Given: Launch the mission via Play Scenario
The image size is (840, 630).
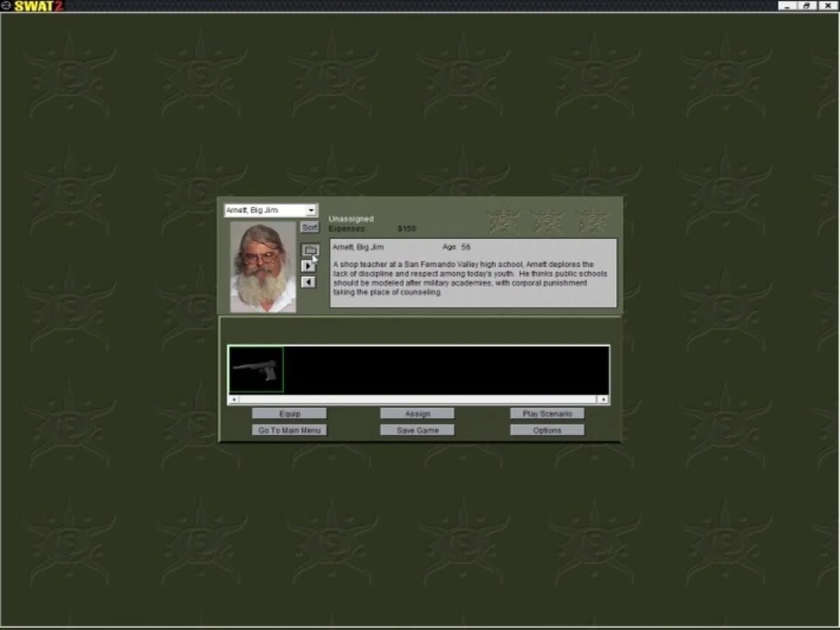Looking at the screenshot, I should pyautogui.click(x=547, y=413).
